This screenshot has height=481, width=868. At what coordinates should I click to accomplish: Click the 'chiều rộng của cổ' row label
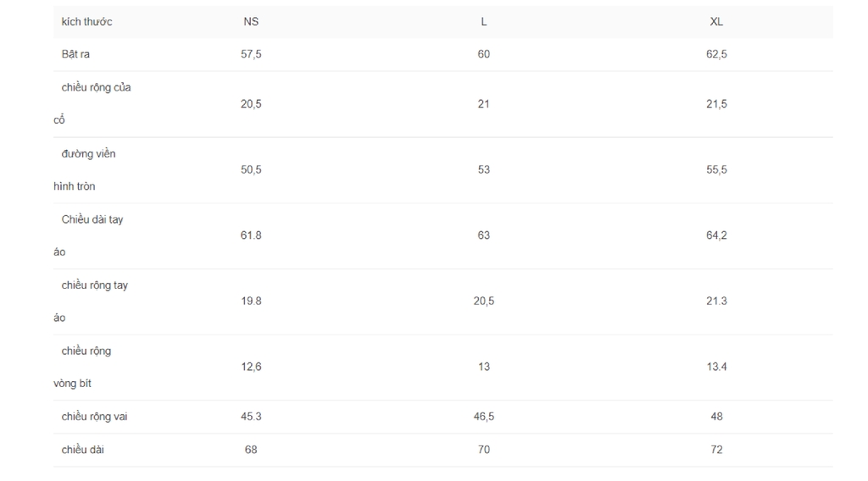[x=92, y=103]
